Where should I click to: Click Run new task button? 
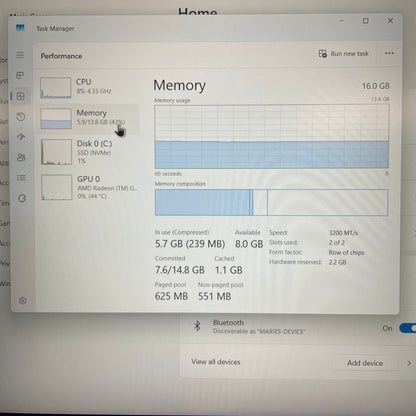(x=343, y=54)
